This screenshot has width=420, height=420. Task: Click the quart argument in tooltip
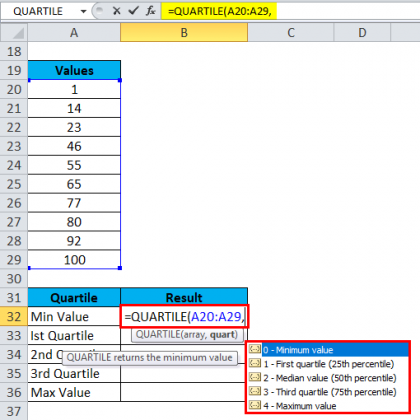[223, 334]
